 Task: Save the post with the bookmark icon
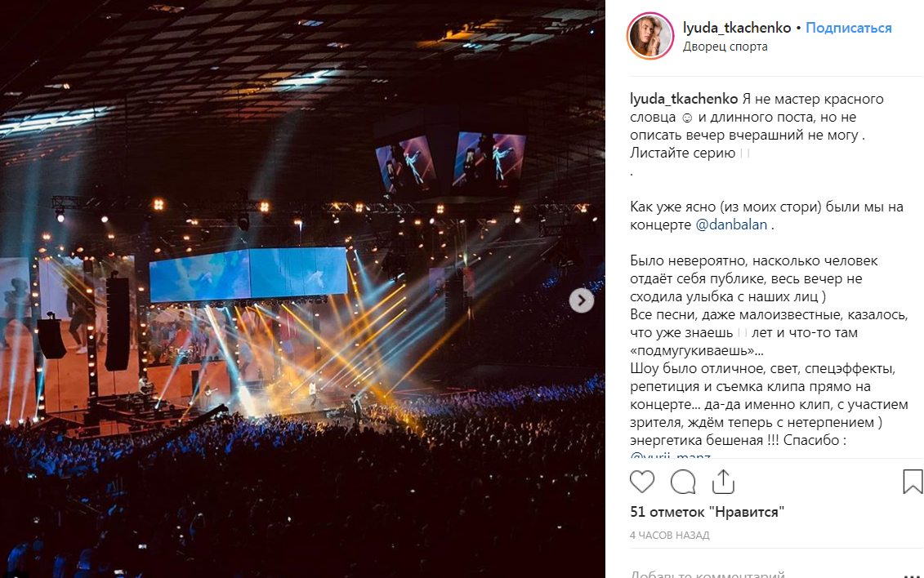913,482
